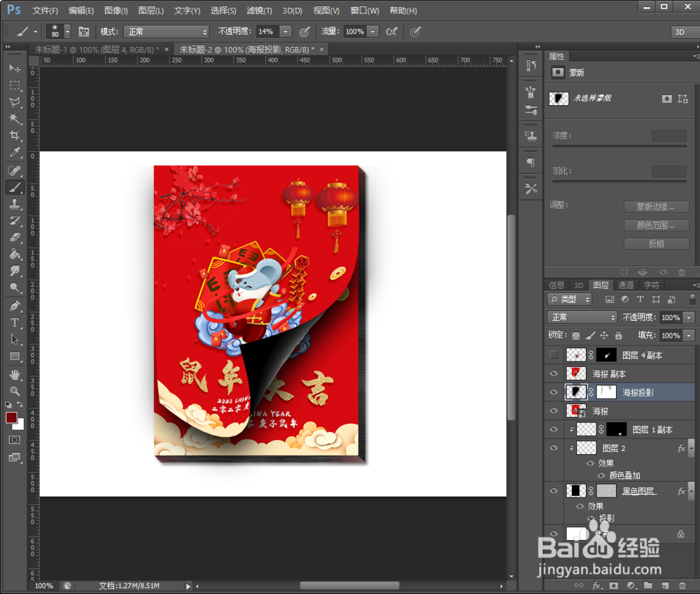
Task: Open the brush preset picker dropdown
Action: pos(67,32)
